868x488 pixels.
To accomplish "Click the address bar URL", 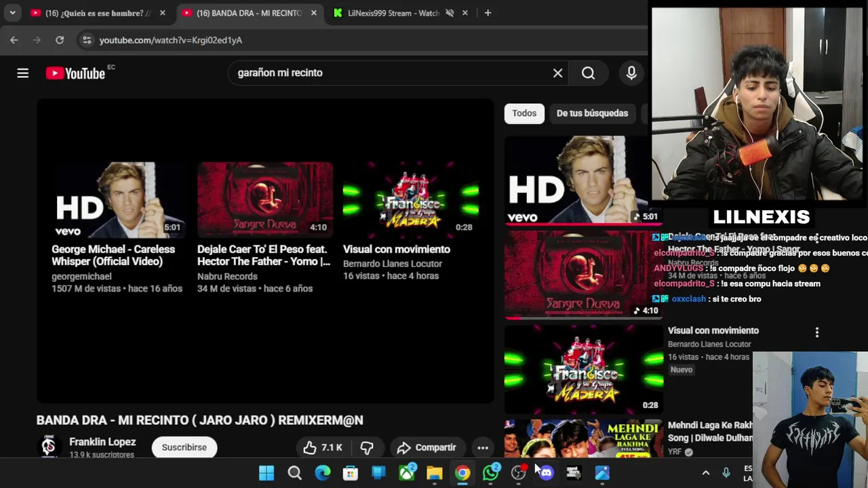I will [171, 40].
